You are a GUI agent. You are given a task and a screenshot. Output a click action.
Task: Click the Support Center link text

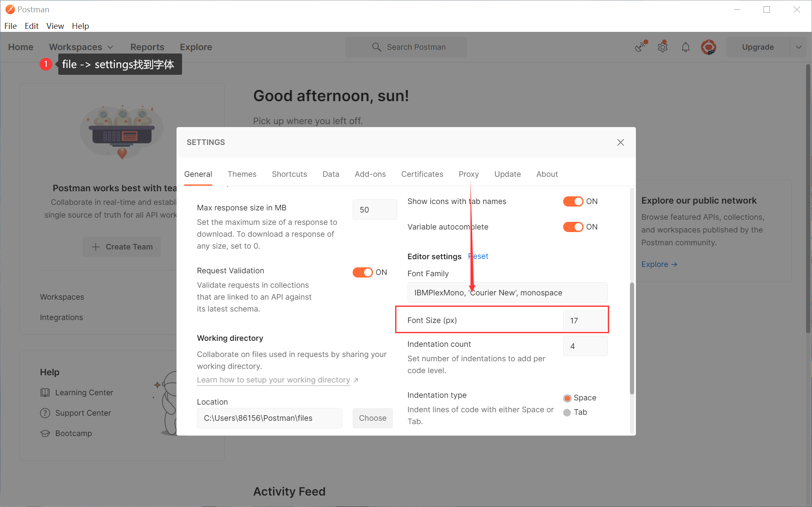[x=83, y=413]
